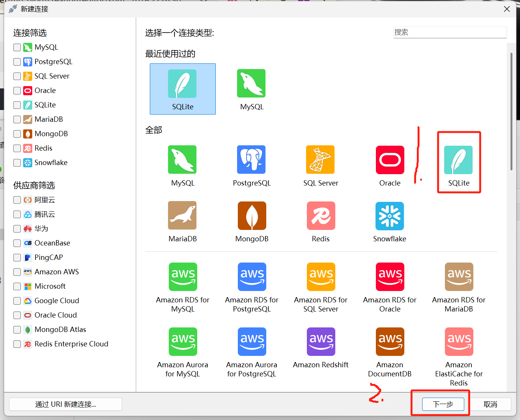520x420 pixels.
Task: Select Amazon RDS for MySQL
Action: pyautogui.click(x=182, y=288)
